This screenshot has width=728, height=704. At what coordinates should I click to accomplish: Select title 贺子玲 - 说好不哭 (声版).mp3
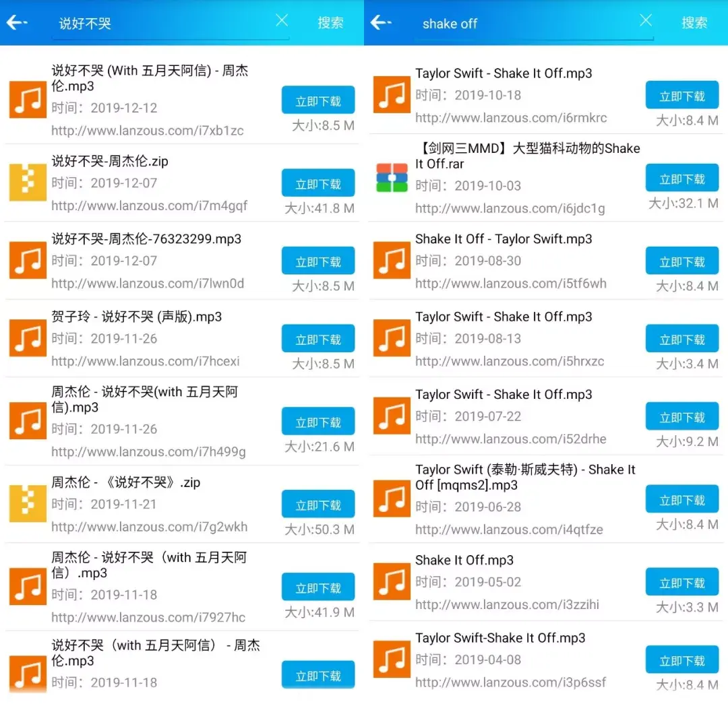point(136,317)
